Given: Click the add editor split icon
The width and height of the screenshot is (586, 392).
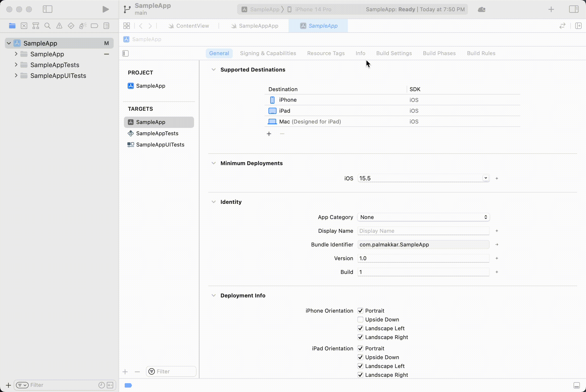Looking at the screenshot, I should coord(578,26).
